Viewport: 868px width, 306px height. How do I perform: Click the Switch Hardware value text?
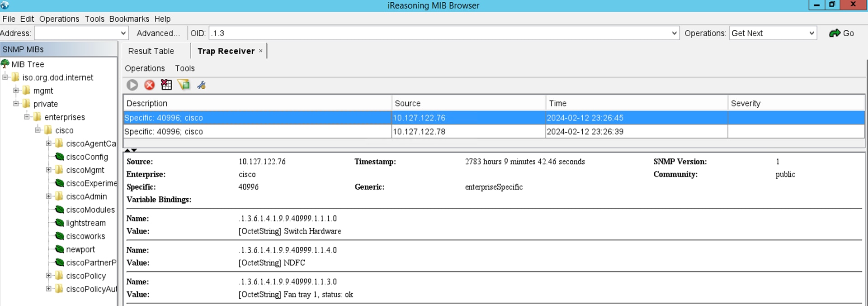click(312, 231)
